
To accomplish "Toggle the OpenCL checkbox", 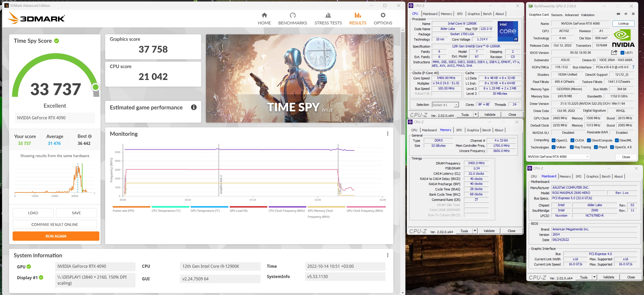I will 554,140.
